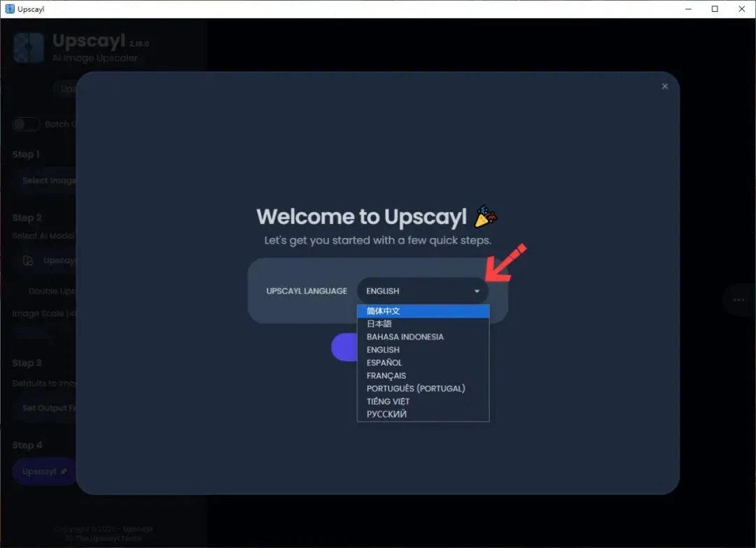Viewport: 756px width, 548px height.
Task: Choose Tiếng Việt from the language list
Action: (x=423, y=402)
